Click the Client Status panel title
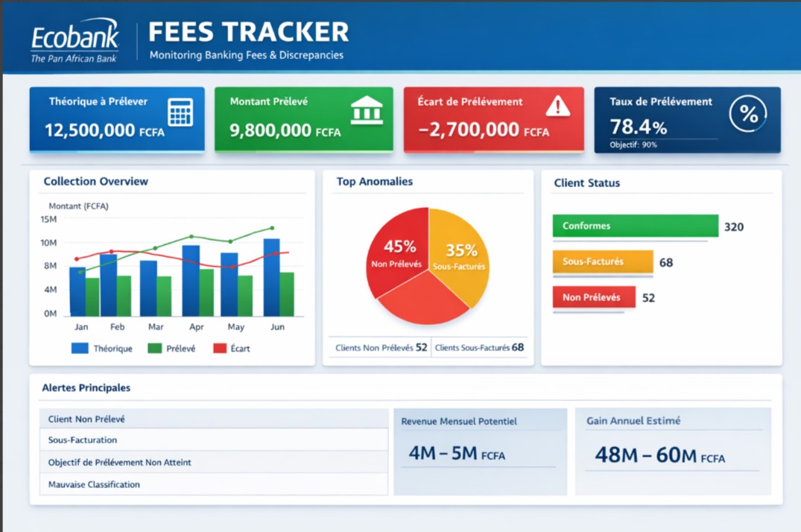This screenshot has height=532, width=801. [x=587, y=183]
